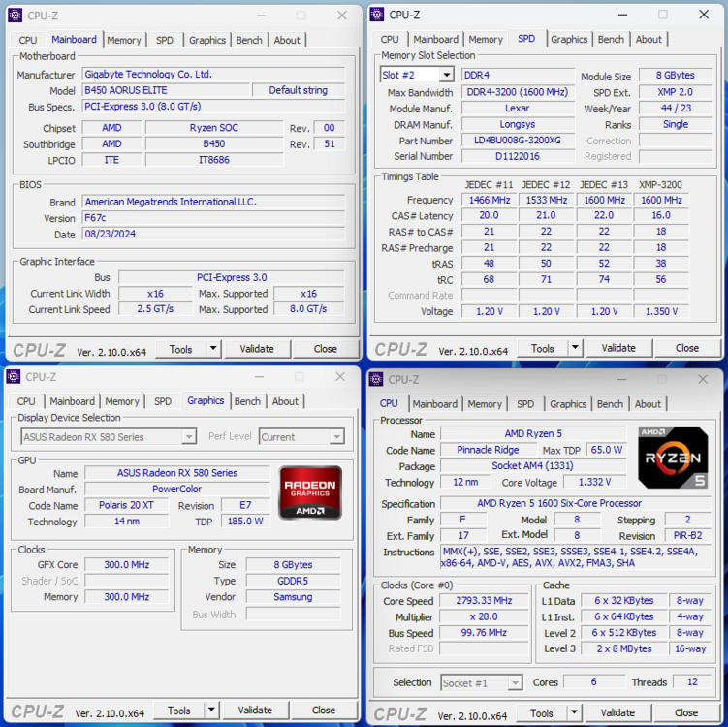Click XMP-3200 voltage 1.350 V cell
The image size is (728, 727).
pos(661,311)
